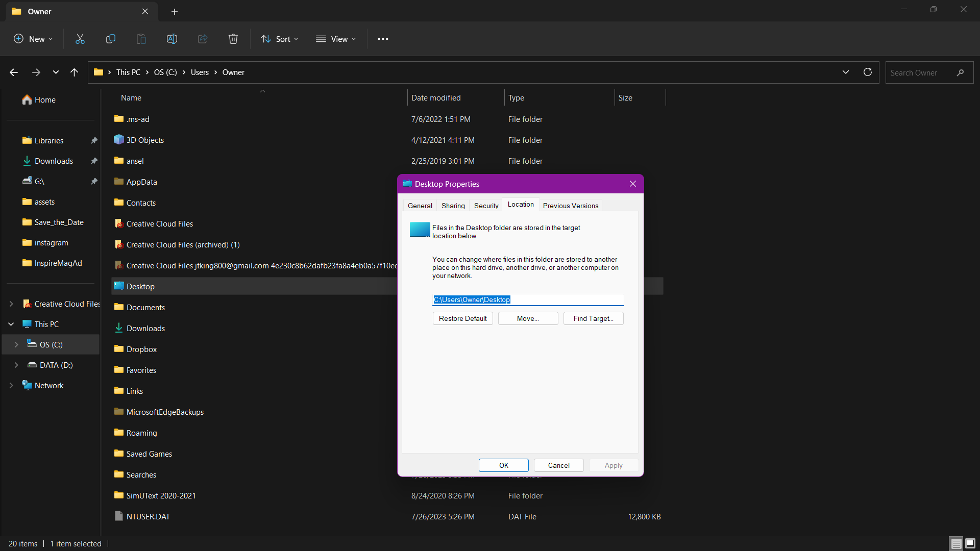
Task: Switch to large thumbnails view icon
Action: (x=970, y=544)
